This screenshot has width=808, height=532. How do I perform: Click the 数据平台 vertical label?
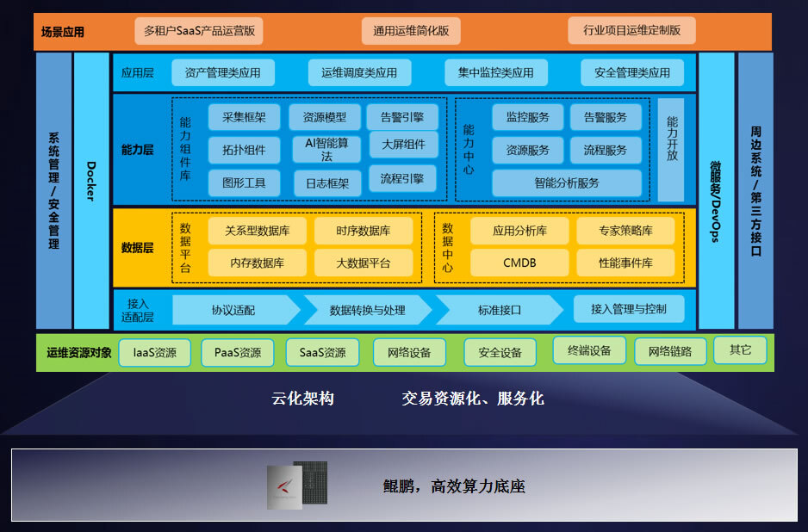tap(185, 248)
